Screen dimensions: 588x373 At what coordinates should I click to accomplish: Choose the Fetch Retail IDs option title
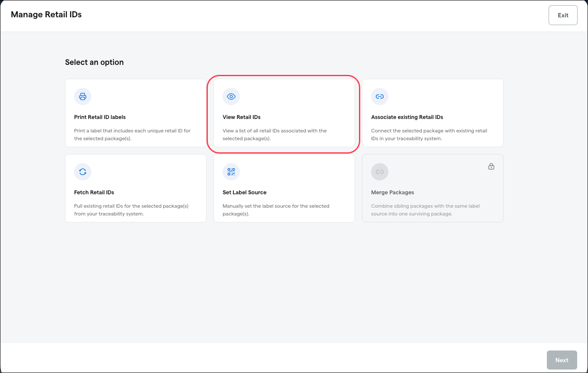pyautogui.click(x=94, y=193)
